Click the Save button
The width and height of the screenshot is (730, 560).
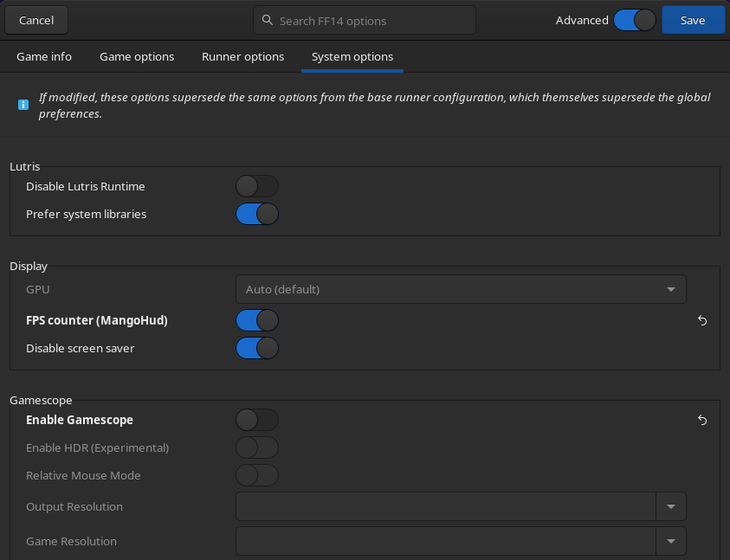click(693, 20)
